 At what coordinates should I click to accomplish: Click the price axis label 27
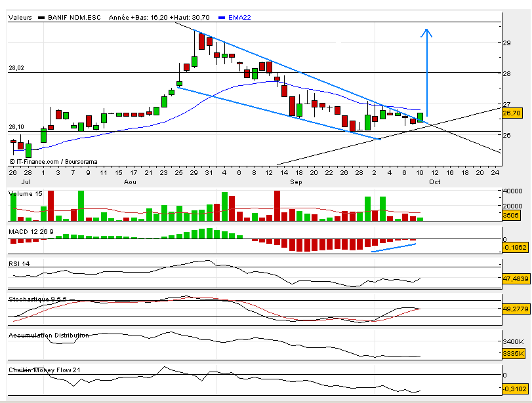(506, 104)
